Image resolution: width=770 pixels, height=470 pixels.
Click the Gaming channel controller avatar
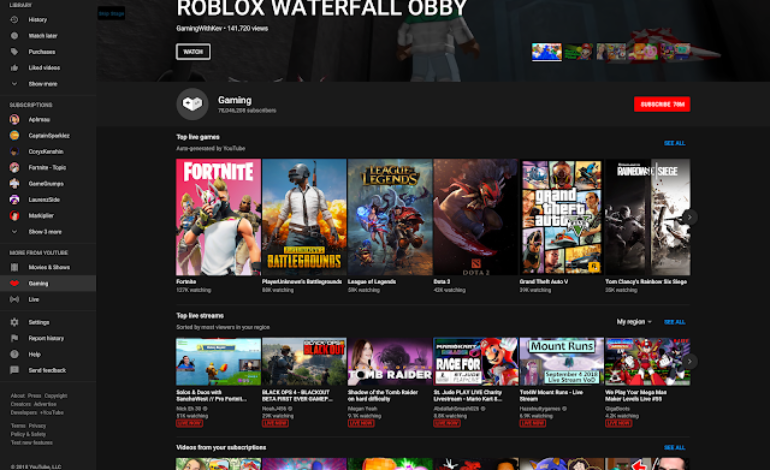coord(192,104)
